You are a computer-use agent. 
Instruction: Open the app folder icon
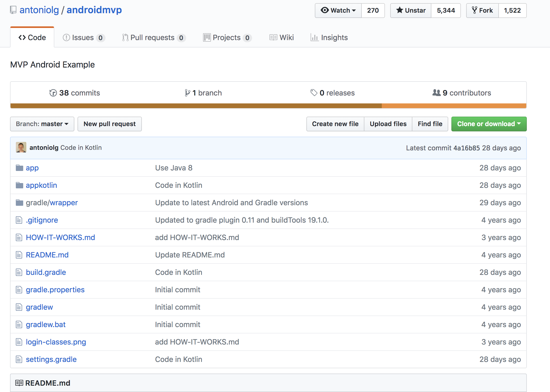click(x=19, y=168)
